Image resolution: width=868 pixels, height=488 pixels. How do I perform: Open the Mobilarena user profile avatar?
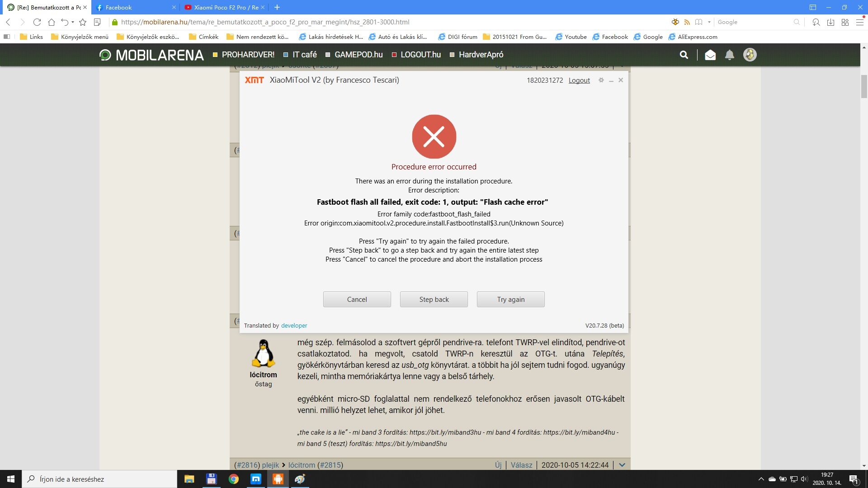pos(750,55)
